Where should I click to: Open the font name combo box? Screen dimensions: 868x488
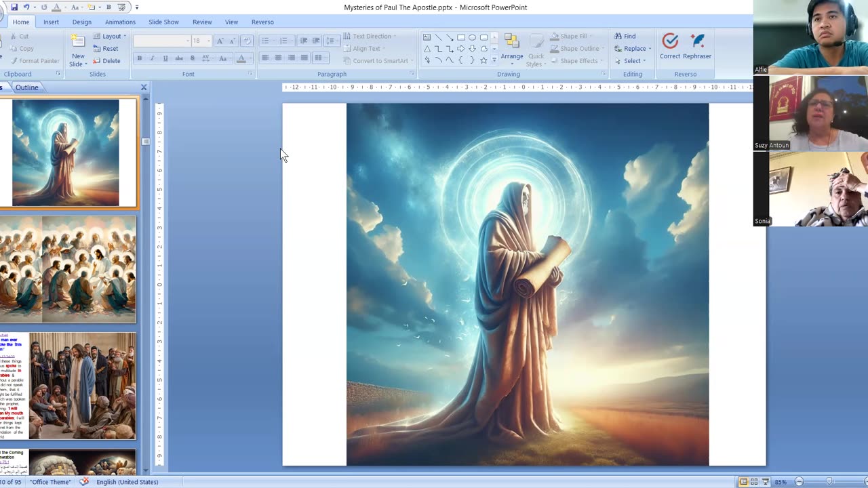161,41
